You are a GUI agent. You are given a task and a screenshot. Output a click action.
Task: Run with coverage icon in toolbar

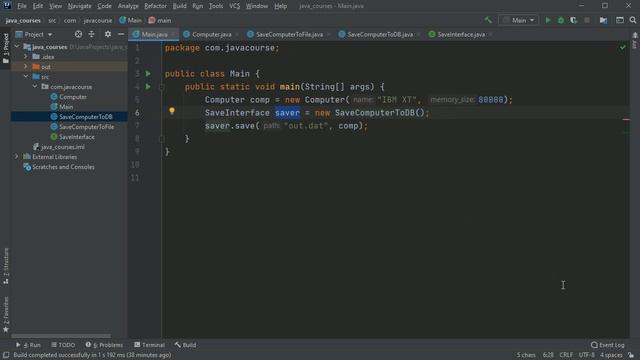coord(573,20)
